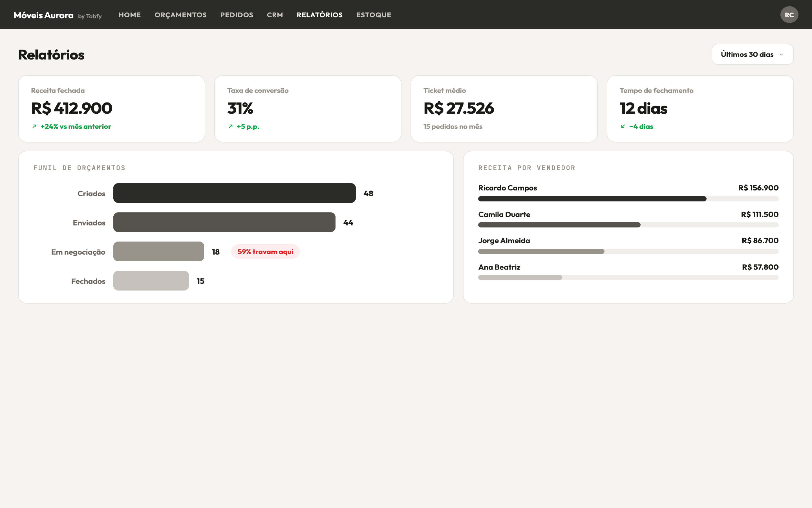812x508 pixels.
Task: Click the Taxa de conversão card label
Action: pyautogui.click(x=258, y=90)
